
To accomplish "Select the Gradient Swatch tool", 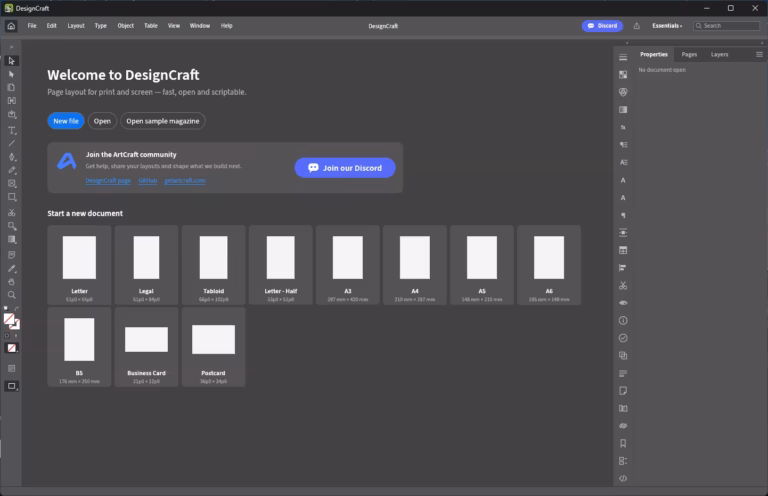I will [x=11, y=239].
